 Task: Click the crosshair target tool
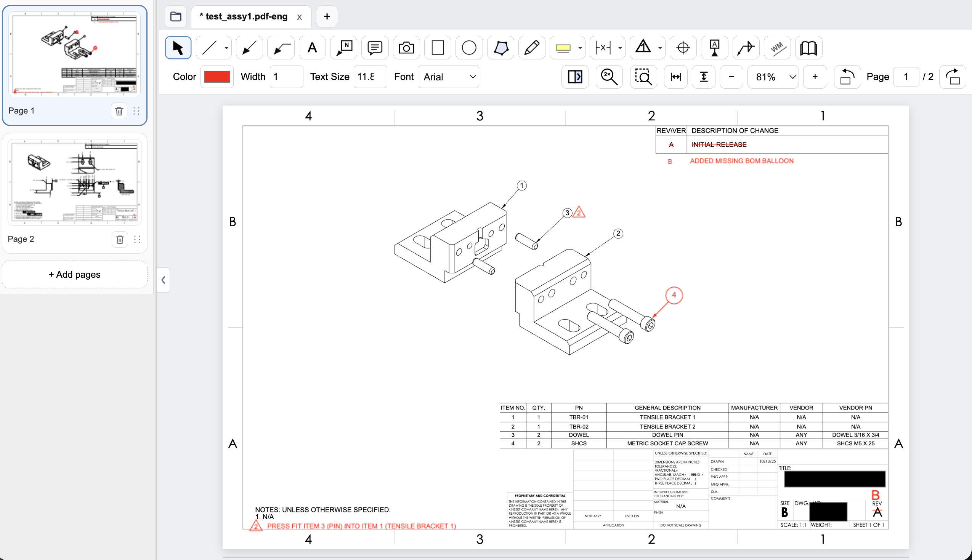point(683,48)
